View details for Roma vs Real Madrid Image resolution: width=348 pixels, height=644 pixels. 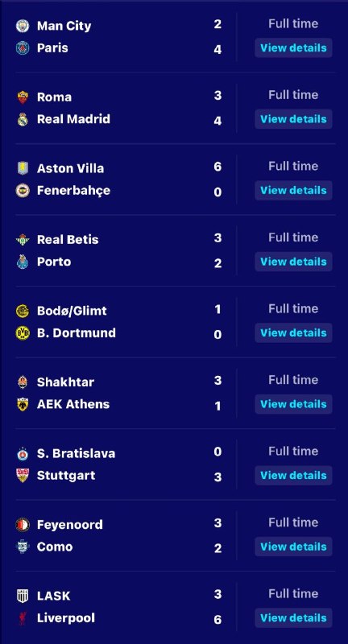(293, 119)
